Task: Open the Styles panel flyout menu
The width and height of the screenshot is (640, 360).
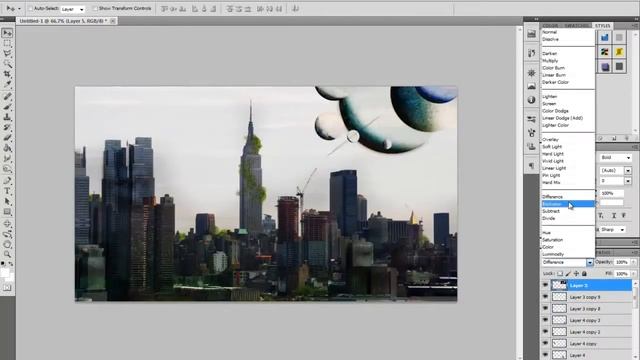Action: (x=635, y=26)
